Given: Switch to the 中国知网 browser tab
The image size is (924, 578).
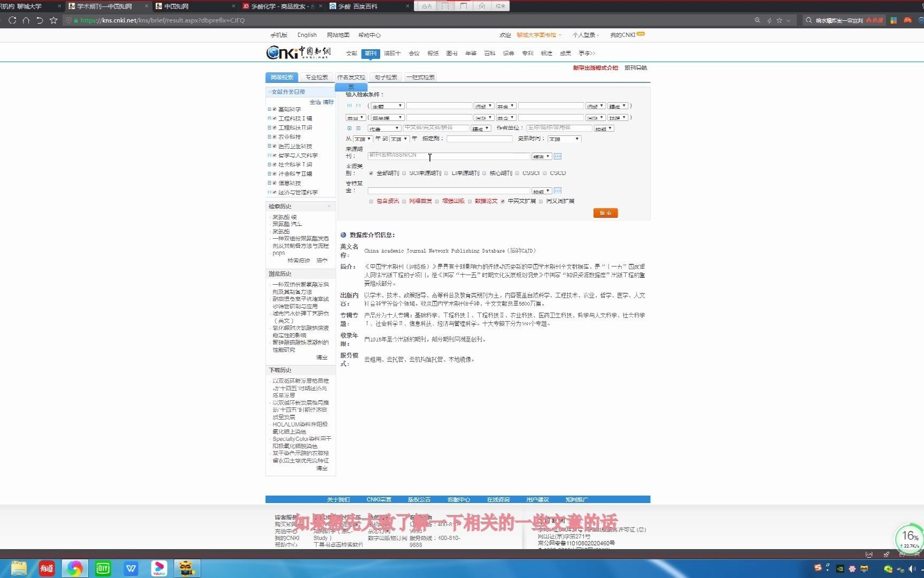Looking at the screenshot, I should point(195,6).
